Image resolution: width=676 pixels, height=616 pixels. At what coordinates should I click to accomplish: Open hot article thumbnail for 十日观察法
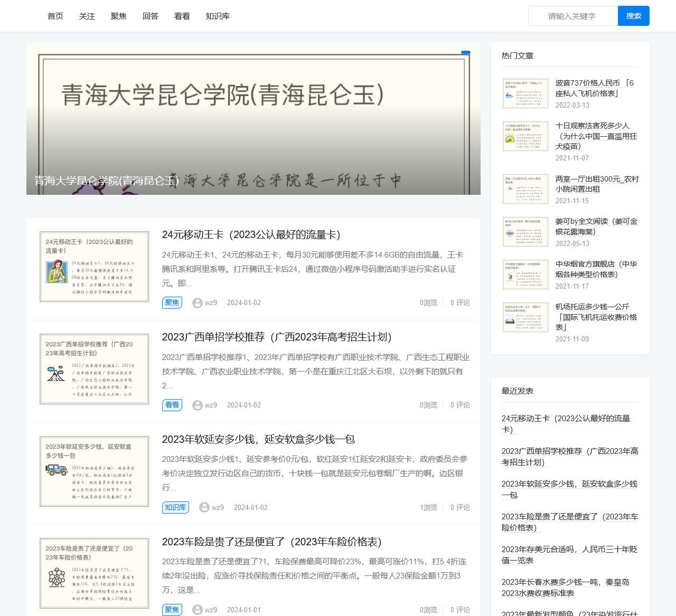pos(525,136)
